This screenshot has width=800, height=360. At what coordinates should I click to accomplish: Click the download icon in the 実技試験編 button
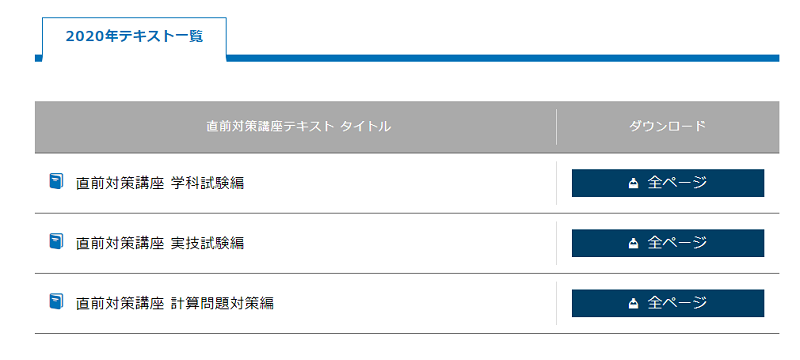point(634,244)
